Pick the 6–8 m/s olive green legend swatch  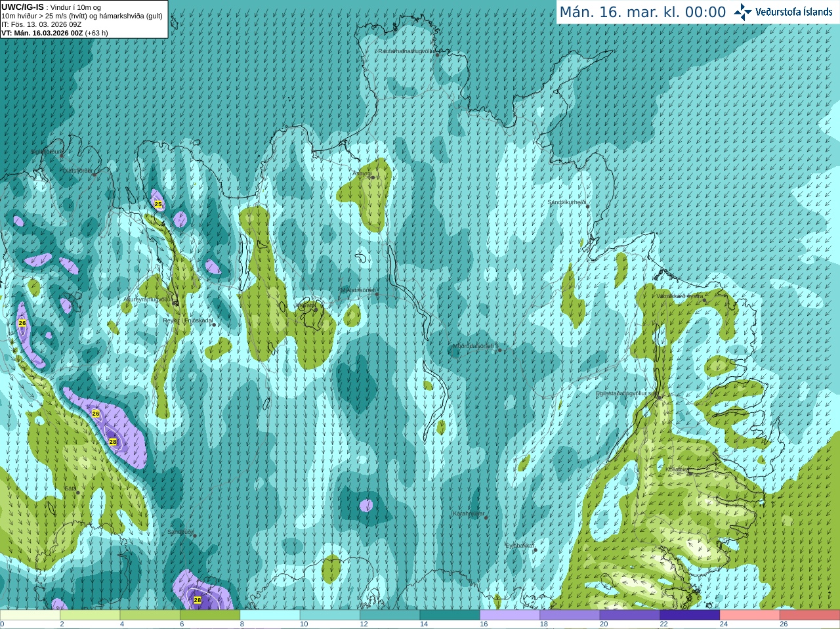click(211, 615)
